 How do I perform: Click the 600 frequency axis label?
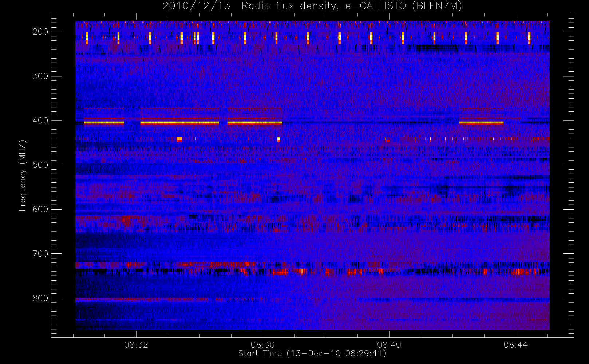(x=40, y=209)
